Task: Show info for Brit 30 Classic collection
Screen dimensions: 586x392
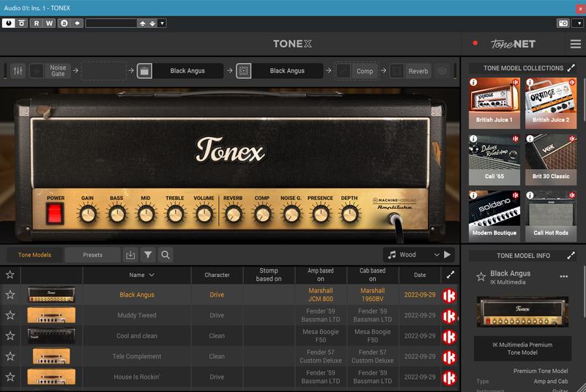Action: coord(530,138)
